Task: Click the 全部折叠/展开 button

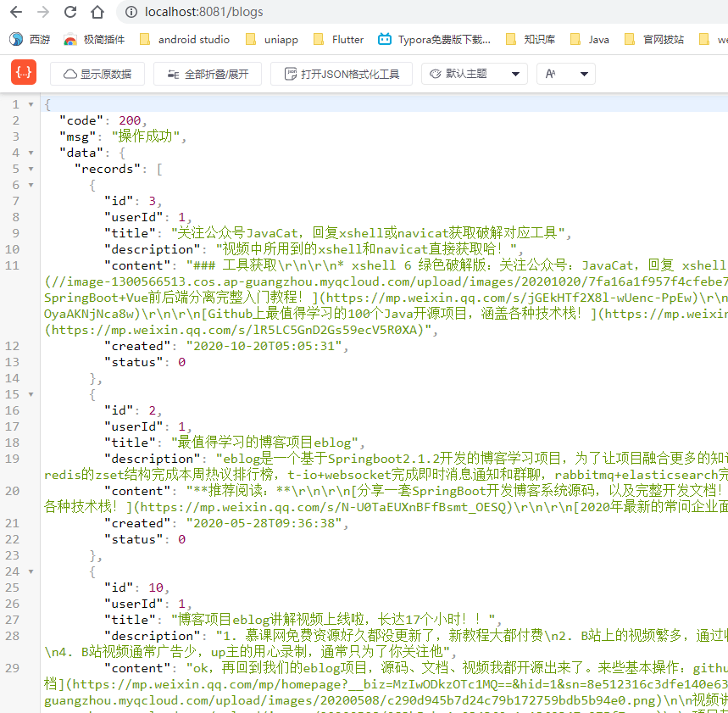Action: (x=208, y=74)
